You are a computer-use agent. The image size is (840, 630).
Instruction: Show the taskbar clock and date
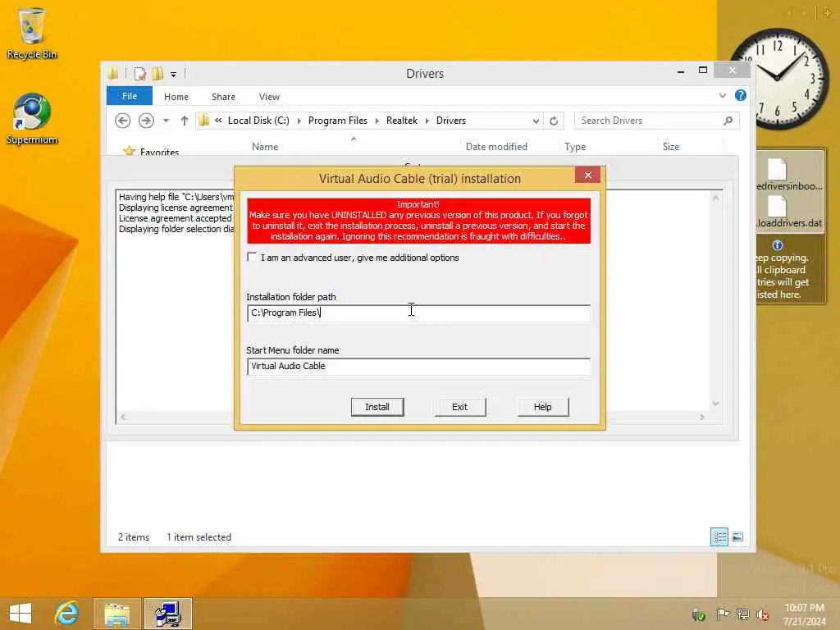coord(804,614)
